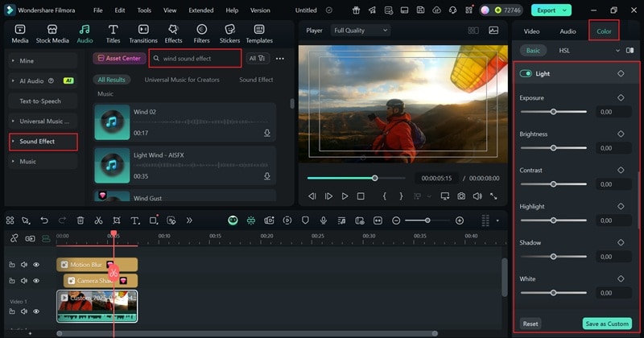Viewport: 644px width, 338px height.
Task: Add keyframe diamond for Exposure
Action: click(x=621, y=97)
